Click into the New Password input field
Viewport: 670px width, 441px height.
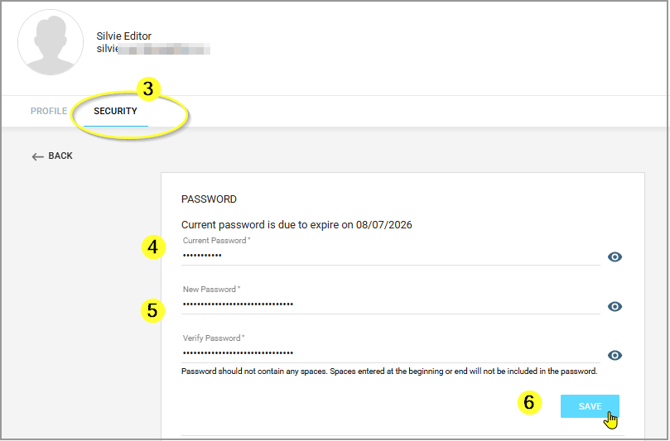390,304
